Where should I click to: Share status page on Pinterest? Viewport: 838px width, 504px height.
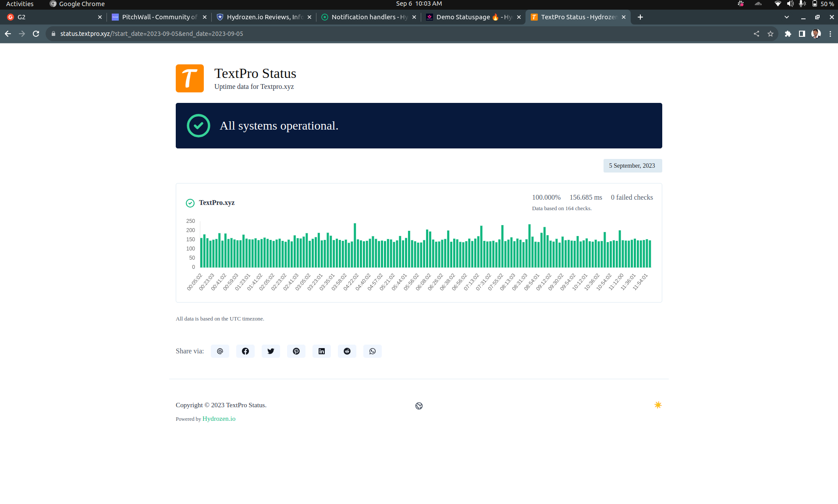click(x=296, y=351)
